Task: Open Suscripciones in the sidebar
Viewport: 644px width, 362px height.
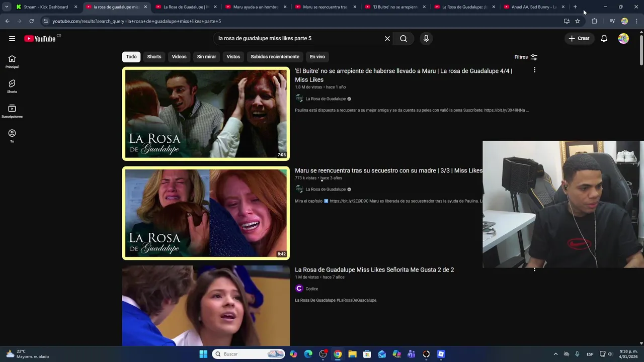Action: pos(12,111)
